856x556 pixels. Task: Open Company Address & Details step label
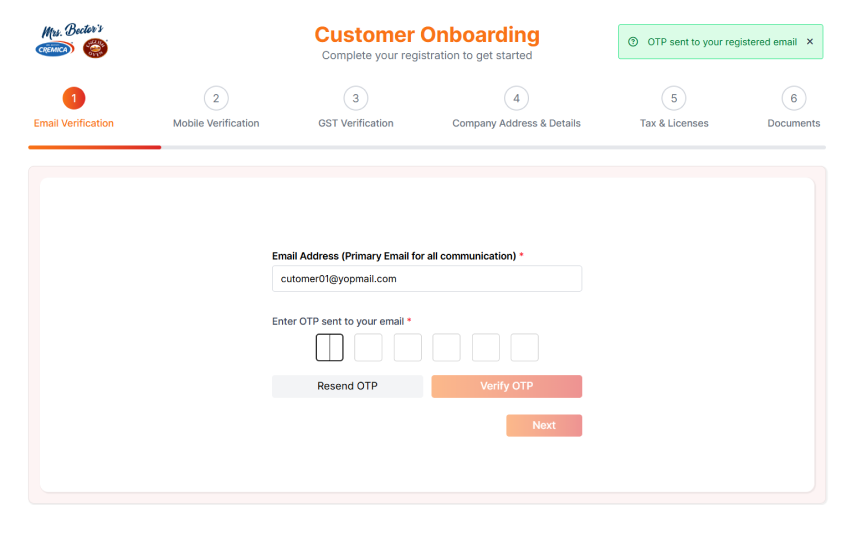[516, 124]
